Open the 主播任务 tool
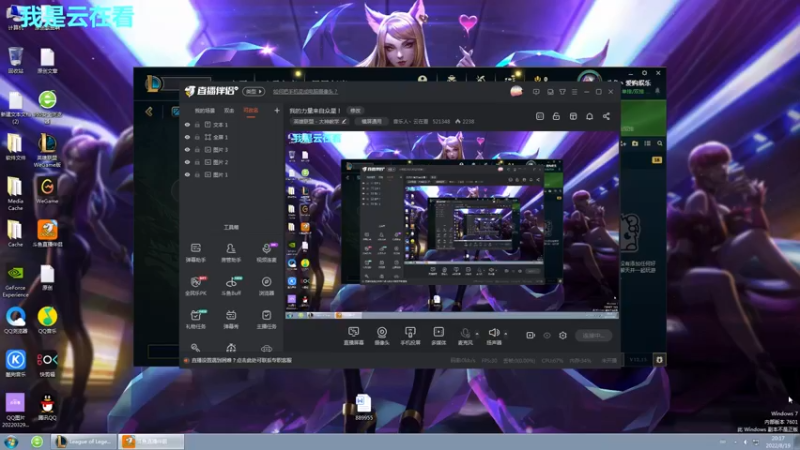 [x=266, y=319]
